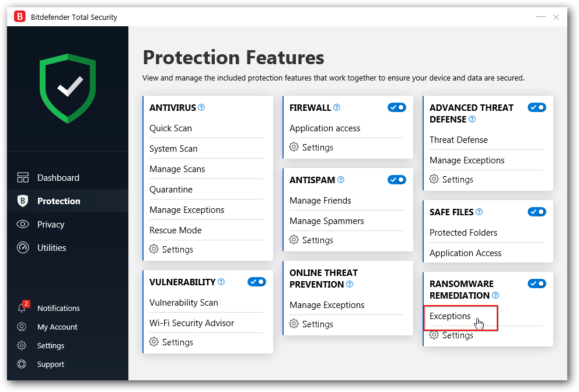Start a Quick Scan
This screenshot has width=579, height=392.
(170, 128)
